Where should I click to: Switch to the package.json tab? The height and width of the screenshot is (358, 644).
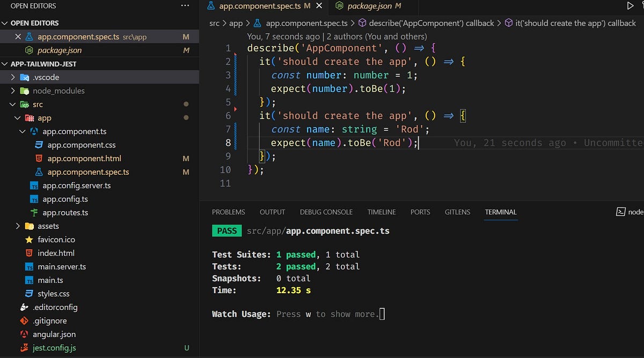(x=370, y=6)
